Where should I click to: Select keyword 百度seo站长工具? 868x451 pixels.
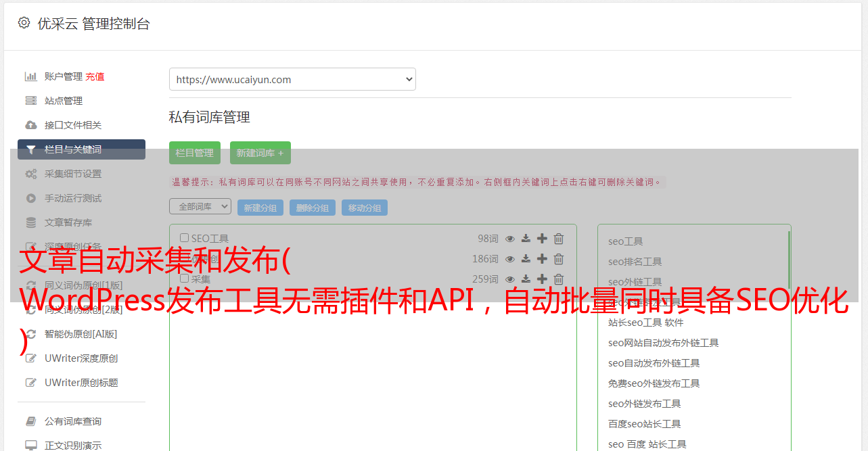coord(645,424)
